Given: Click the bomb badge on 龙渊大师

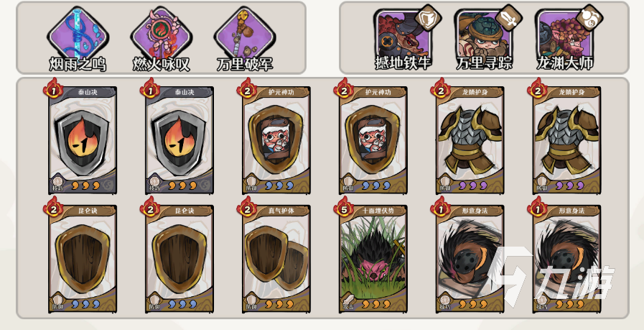Looking at the screenshot, I should pos(589,17).
